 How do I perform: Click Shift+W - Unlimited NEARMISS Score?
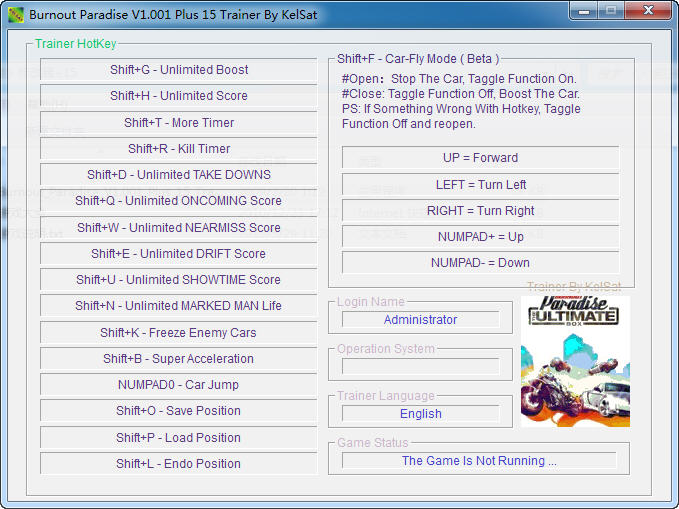tap(179, 227)
